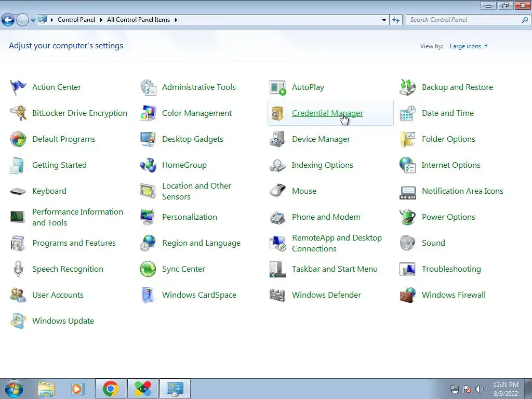Click the Credential Manager safe icon
Viewport: 532px width, 399px height.
pyautogui.click(x=278, y=113)
